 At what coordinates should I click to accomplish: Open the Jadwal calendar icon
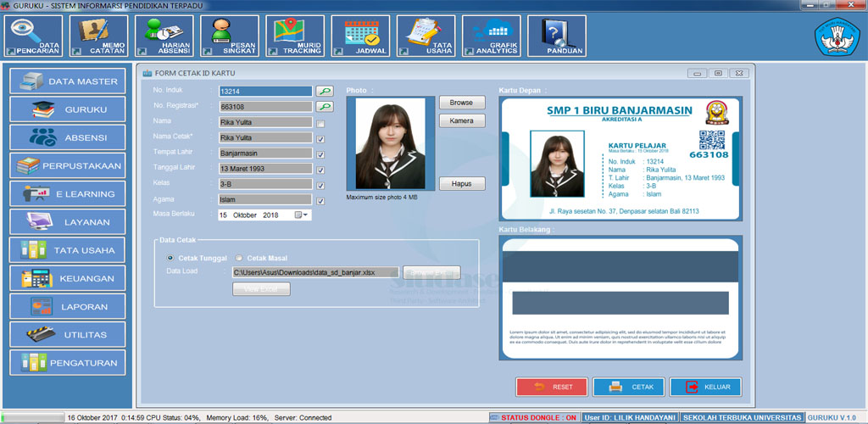click(360, 36)
